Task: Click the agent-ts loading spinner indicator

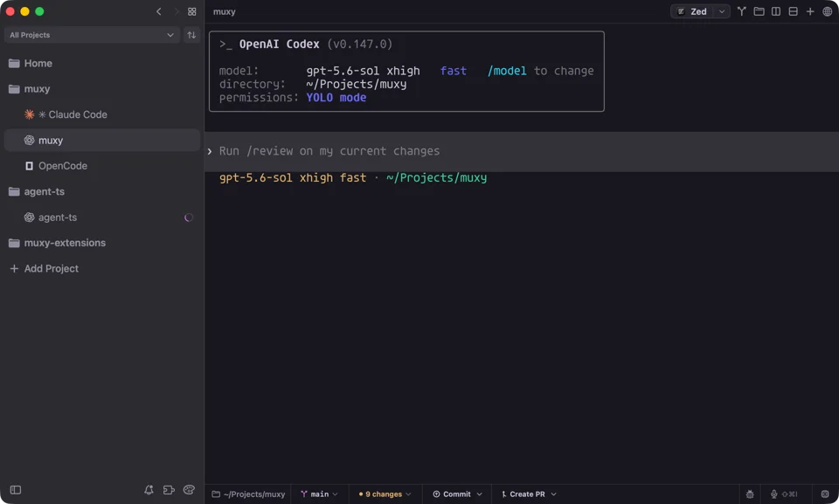Action: (189, 217)
